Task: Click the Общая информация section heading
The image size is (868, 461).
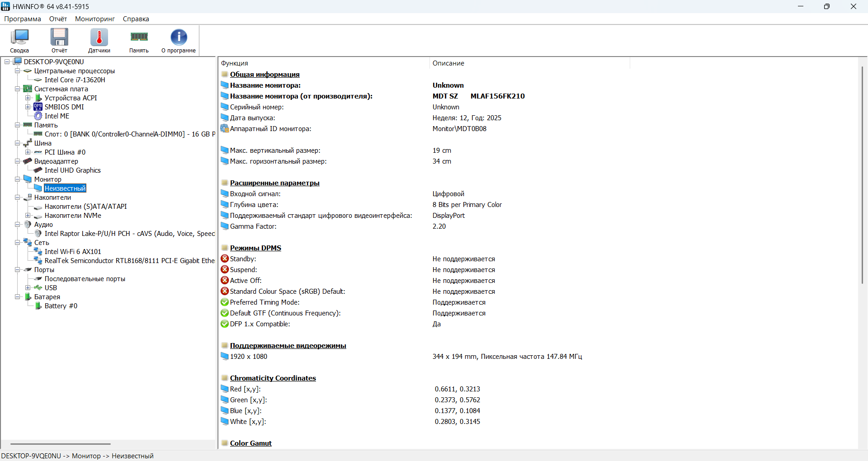Action: [265, 75]
